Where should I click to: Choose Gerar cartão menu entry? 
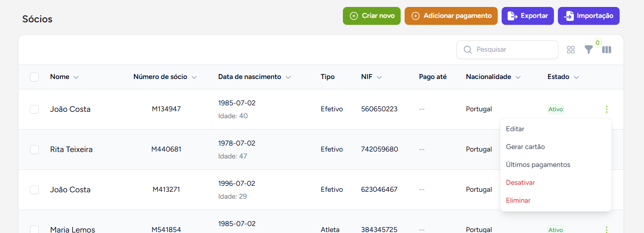pos(555,147)
